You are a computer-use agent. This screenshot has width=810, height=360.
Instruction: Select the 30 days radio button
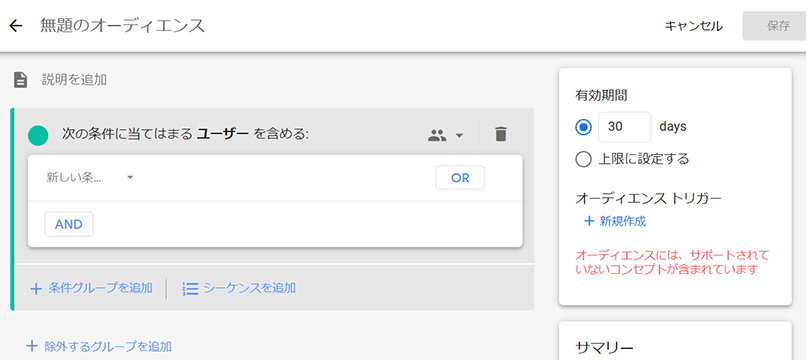click(583, 127)
